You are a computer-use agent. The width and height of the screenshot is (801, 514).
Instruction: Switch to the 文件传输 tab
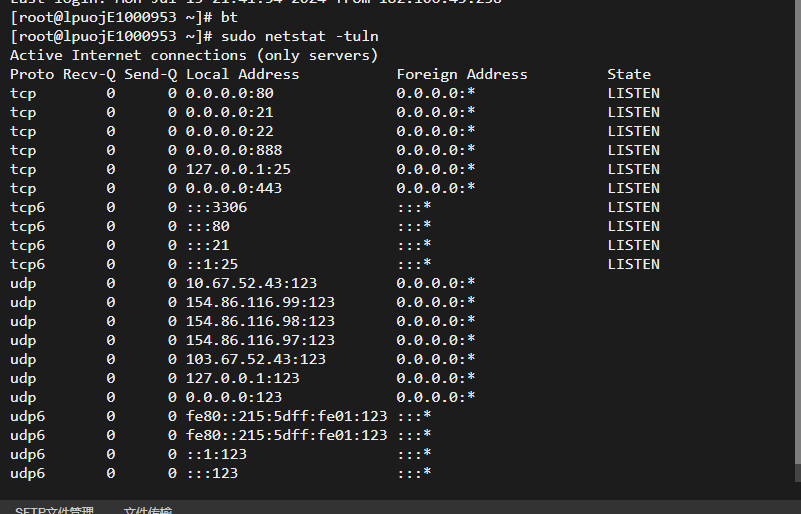pyautogui.click(x=148, y=510)
